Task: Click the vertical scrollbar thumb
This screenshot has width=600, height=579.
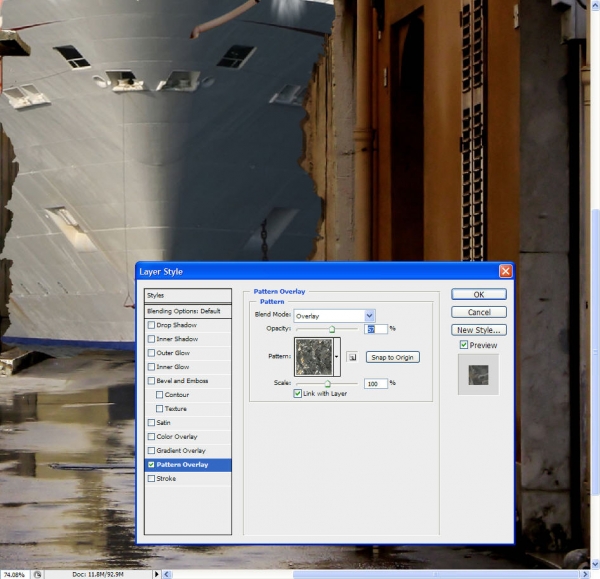Action: pyautogui.click(x=595, y=351)
